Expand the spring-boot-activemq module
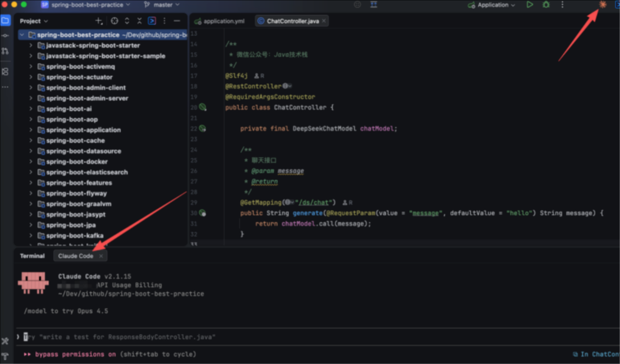This screenshot has width=620, height=364. (x=31, y=67)
